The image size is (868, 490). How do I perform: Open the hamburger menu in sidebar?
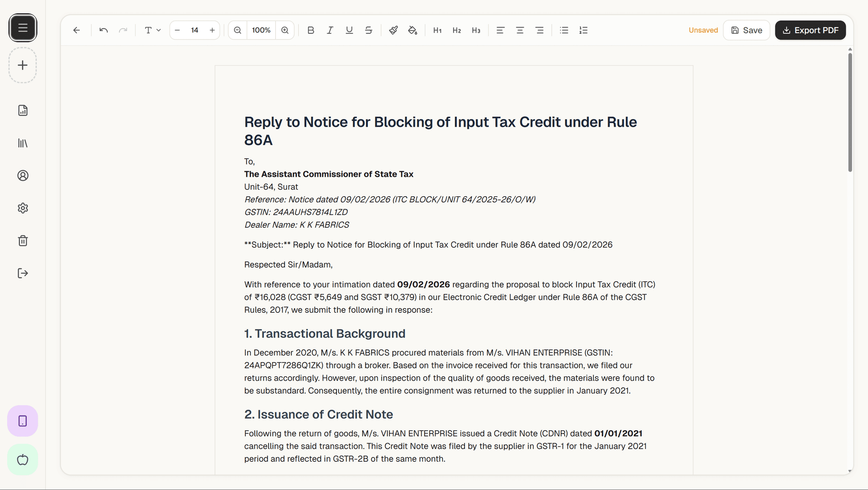pos(23,28)
